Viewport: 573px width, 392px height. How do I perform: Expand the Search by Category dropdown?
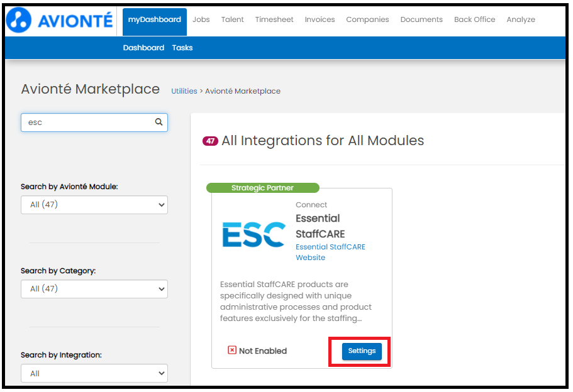point(94,289)
